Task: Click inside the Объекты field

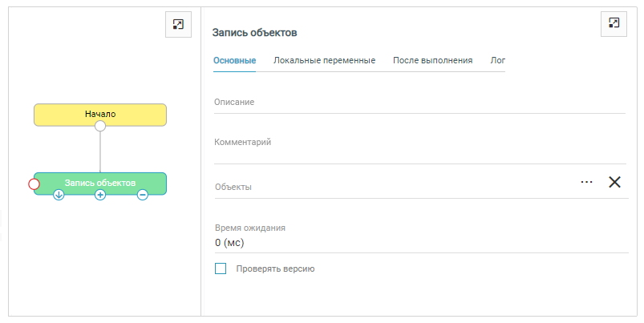Action: click(x=393, y=187)
